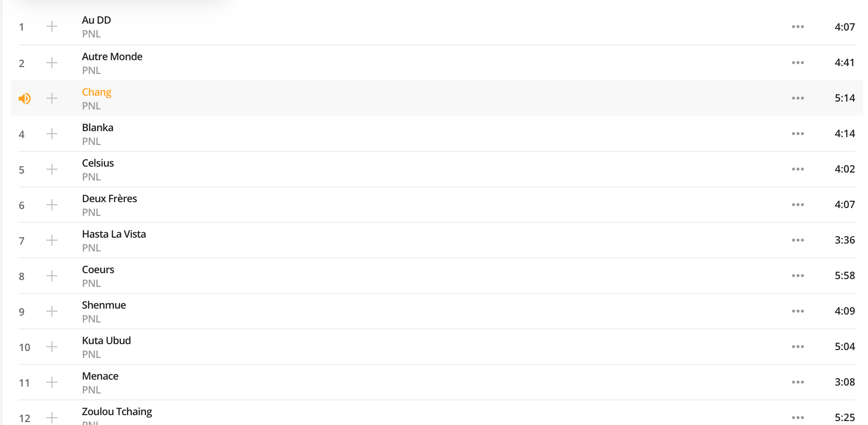Show three-dot menu for Kuta Ubud

tap(798, 347)
